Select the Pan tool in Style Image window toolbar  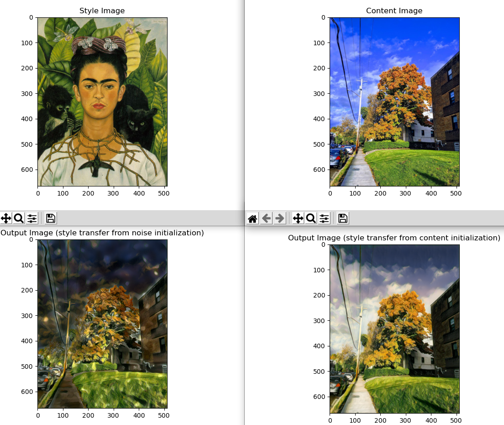6,218
